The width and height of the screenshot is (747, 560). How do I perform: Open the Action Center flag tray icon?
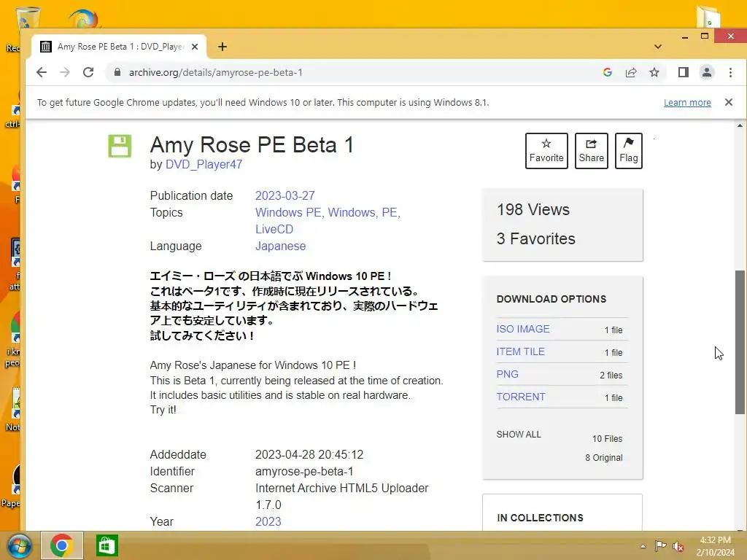[660, 545]
